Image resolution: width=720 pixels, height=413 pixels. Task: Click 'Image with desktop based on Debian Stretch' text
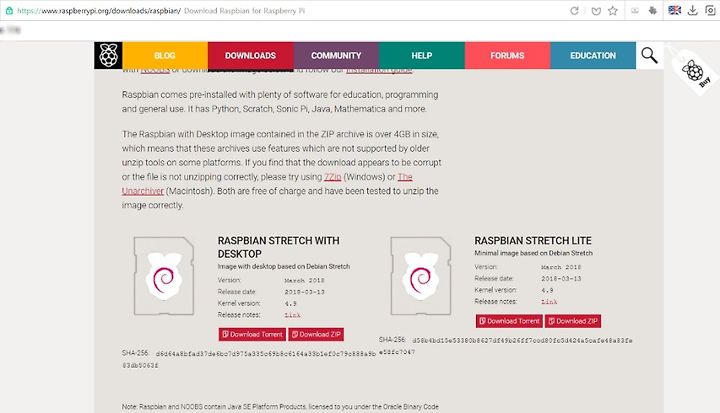pyautogui.click(x=284, y=266)
